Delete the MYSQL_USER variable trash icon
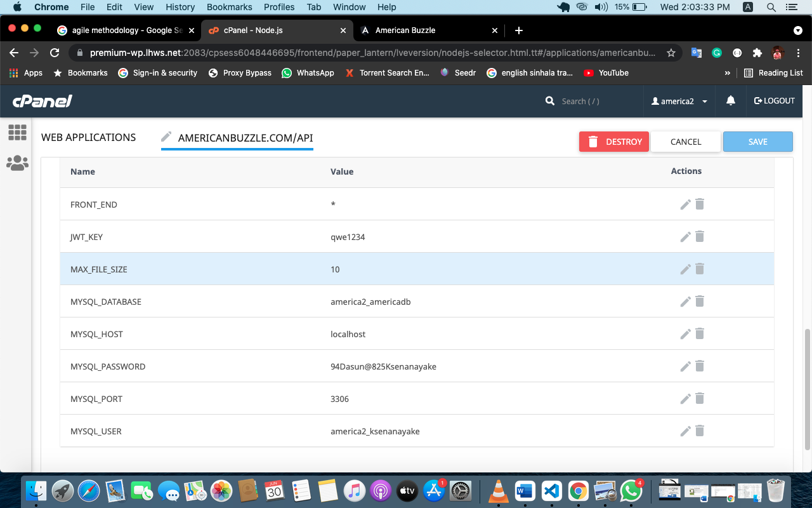Image resolution: width=812 pixels, height=508 pixels. (x=700, y=431)
